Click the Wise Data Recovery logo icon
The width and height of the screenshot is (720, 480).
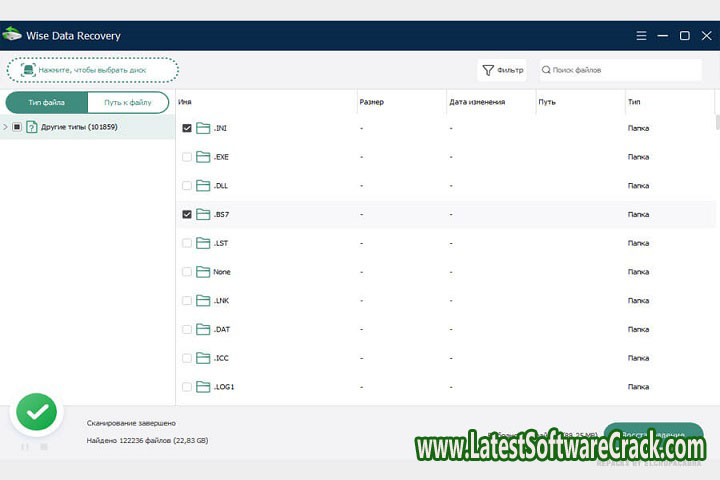[12, 35]
